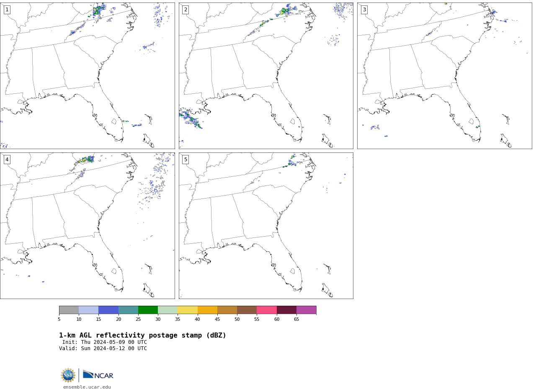This screenshot has width=536, height=392.
Task: Click the dark green 25-30 dBZ swatch
Action: [x=148, y=310]
